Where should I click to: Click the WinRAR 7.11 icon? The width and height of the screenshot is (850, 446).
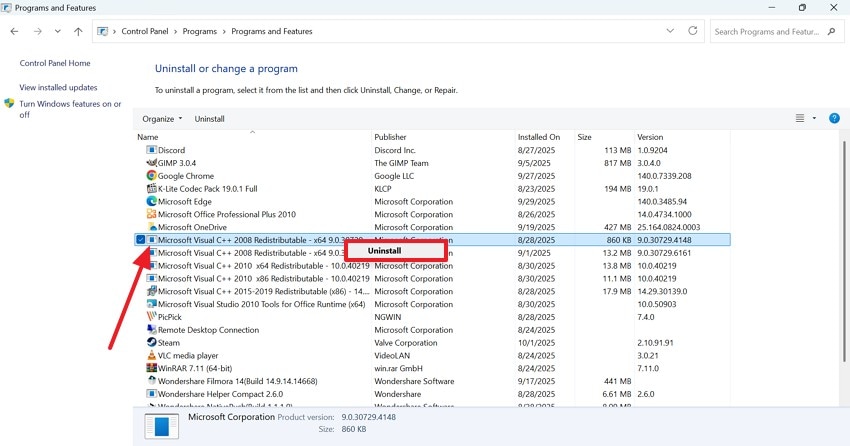tap(152, 368)
